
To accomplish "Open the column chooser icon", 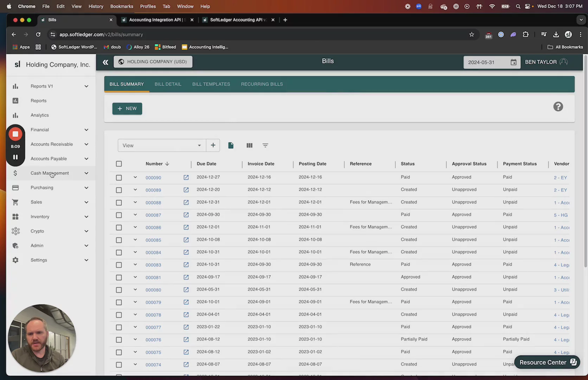I will [249, 145].
